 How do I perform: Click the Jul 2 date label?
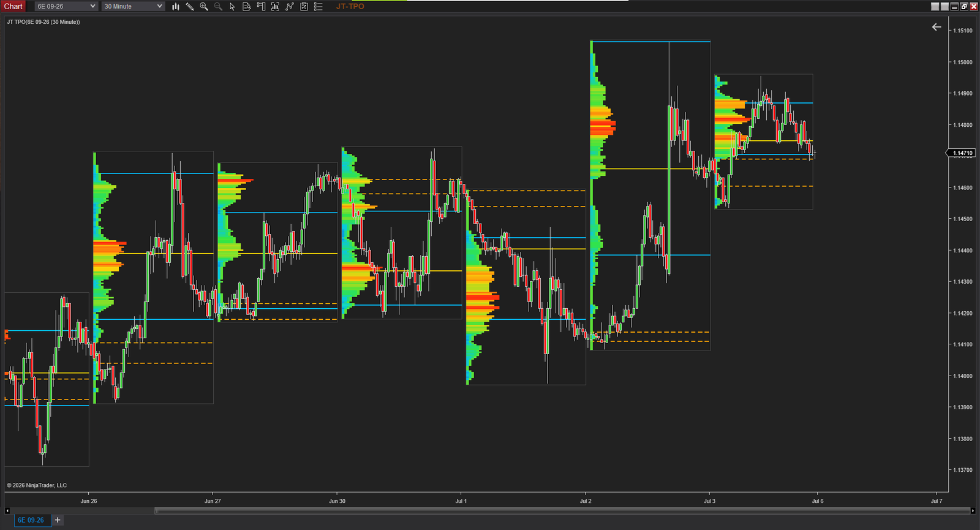(x=586, y=501)
